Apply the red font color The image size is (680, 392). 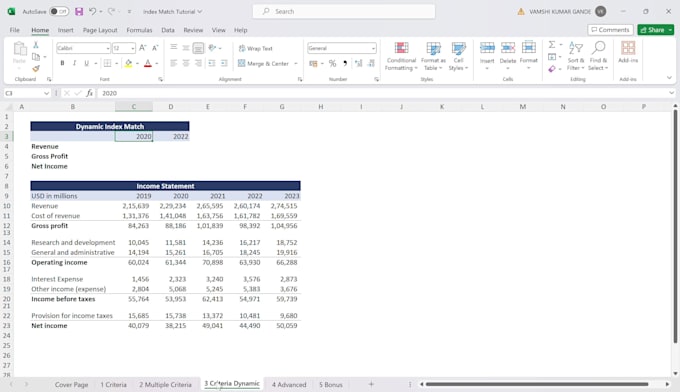click(148, 63)
